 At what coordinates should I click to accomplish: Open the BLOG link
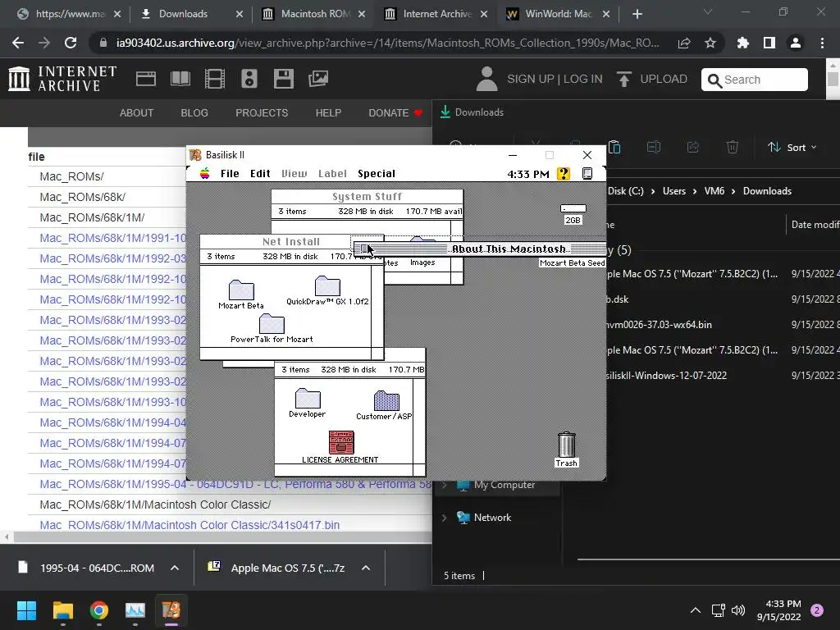click(194, 113)
